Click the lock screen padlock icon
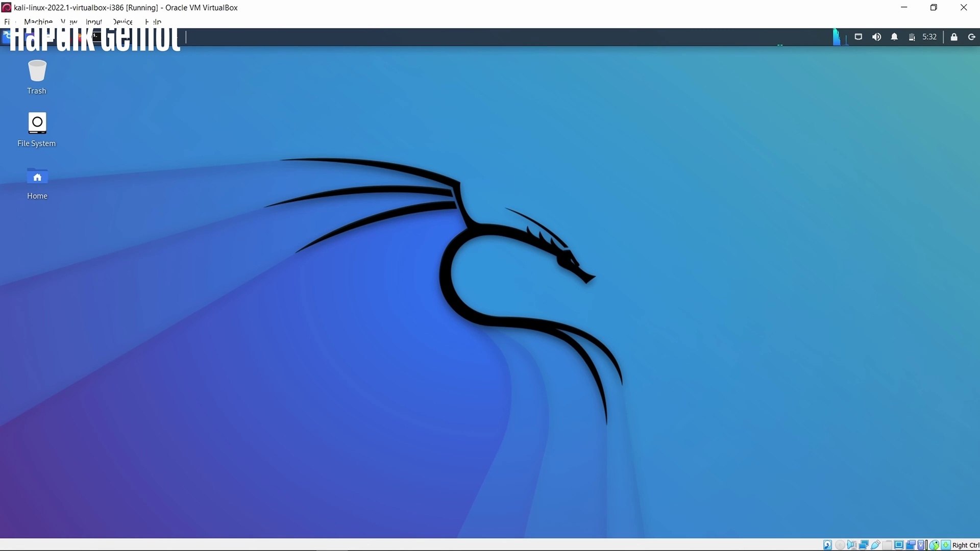 953,37
